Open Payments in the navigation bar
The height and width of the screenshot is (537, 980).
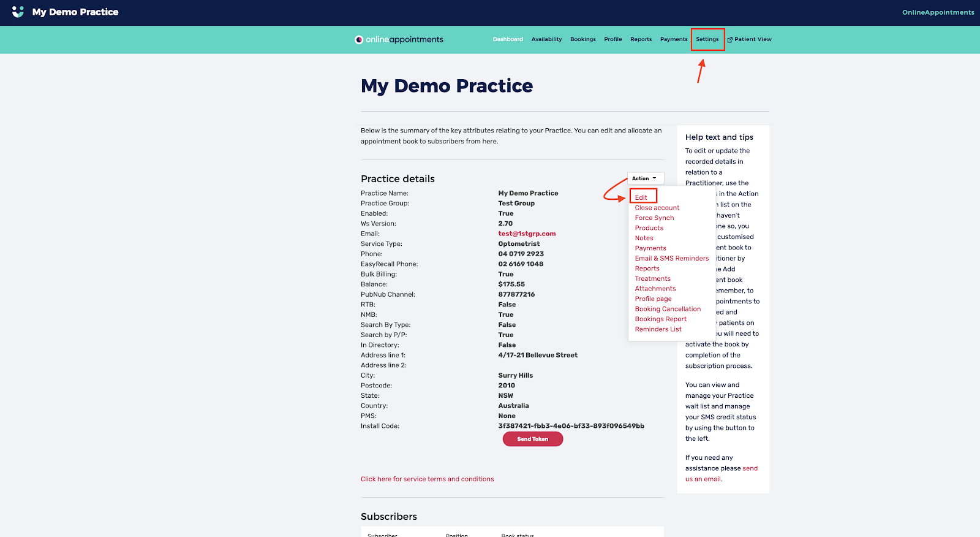[674, 39]
